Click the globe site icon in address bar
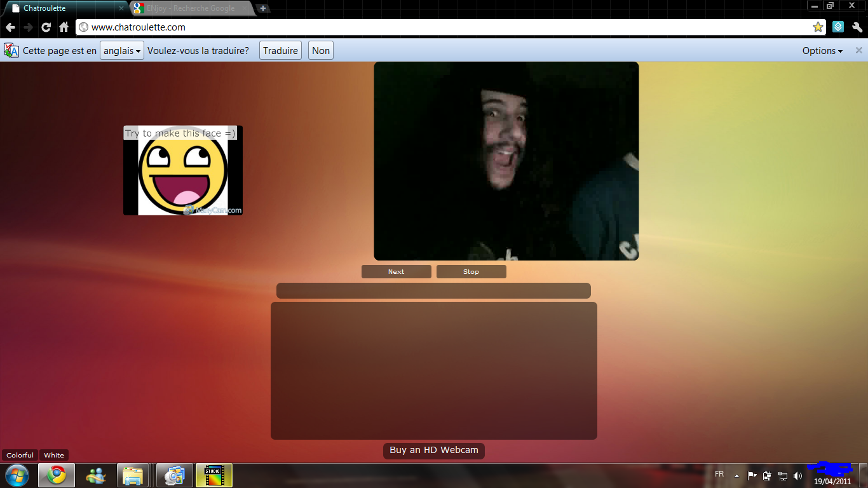This screenshot has height=488, width=868. [x=84, y=27]
